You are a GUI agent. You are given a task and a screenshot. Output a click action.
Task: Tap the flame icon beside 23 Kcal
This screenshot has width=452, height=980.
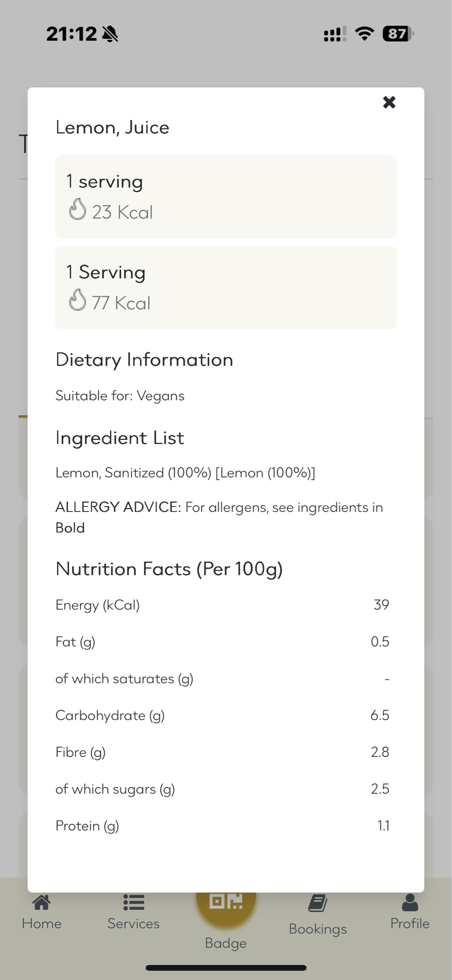77,209
